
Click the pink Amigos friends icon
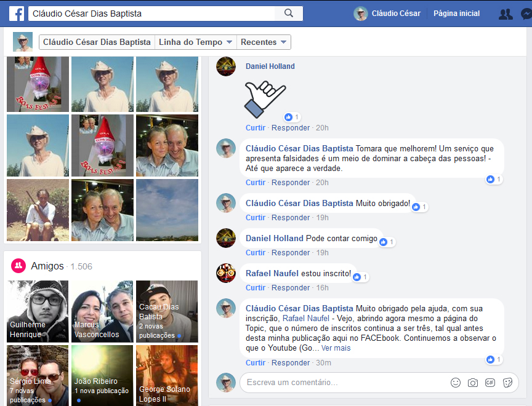pos(18,266)
